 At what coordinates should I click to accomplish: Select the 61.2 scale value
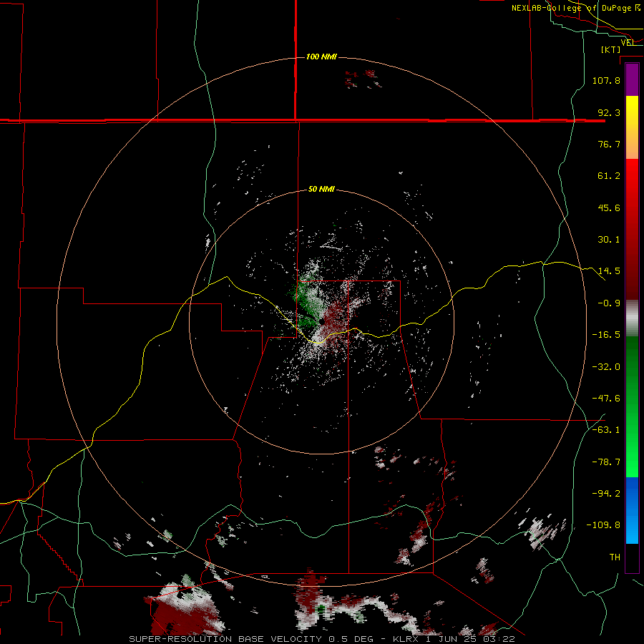[x=609, y=176]
